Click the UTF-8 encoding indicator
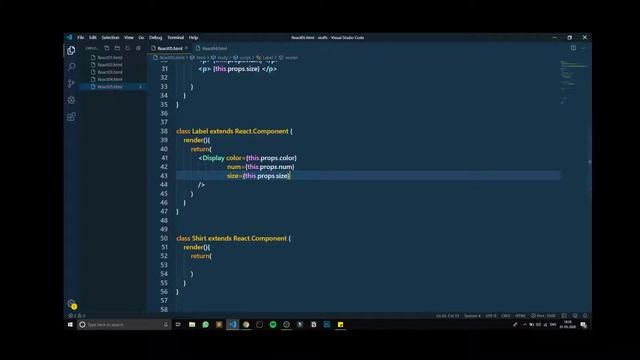640x360 pixels. click(x=491, y=316)
